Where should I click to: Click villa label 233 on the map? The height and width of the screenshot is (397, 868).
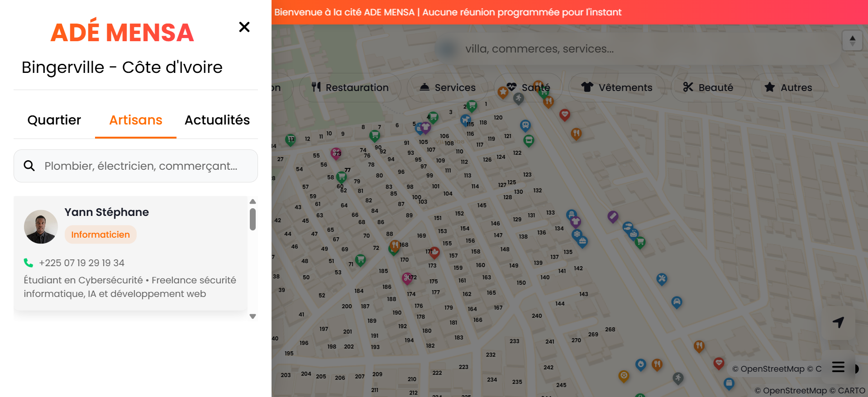[x=515, y=341]
